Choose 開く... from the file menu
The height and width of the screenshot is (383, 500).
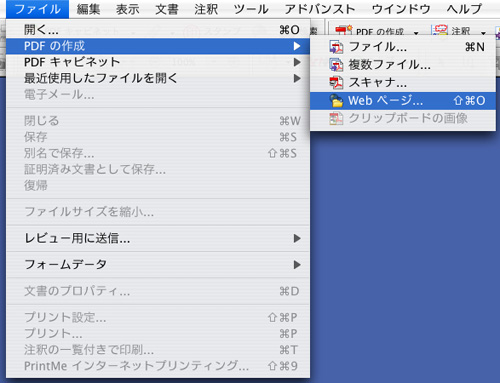158,30
